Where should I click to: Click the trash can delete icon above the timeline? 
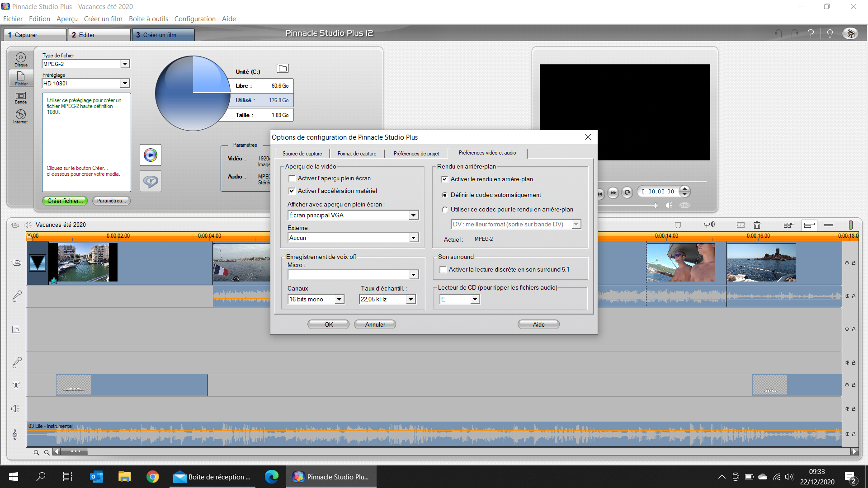pos(757,225)
